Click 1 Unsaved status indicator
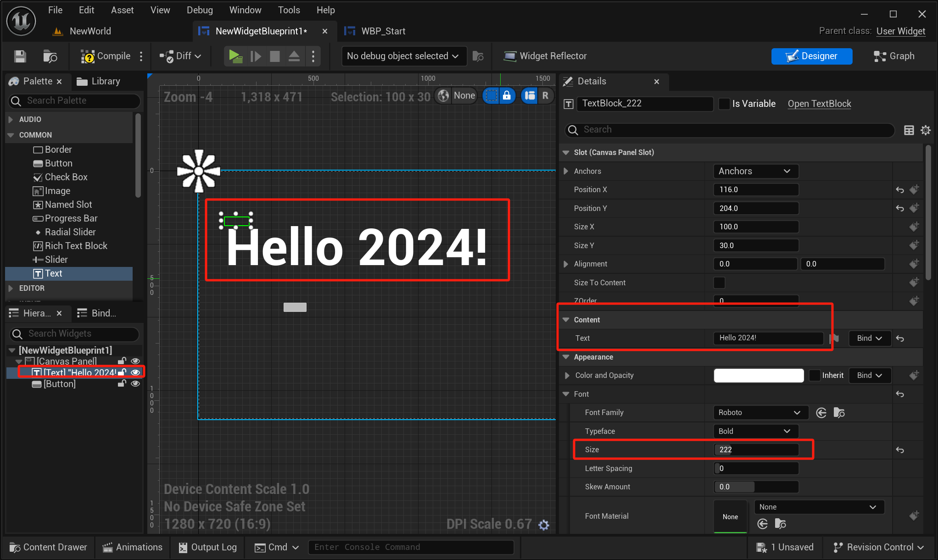 (x=785, y=547)
